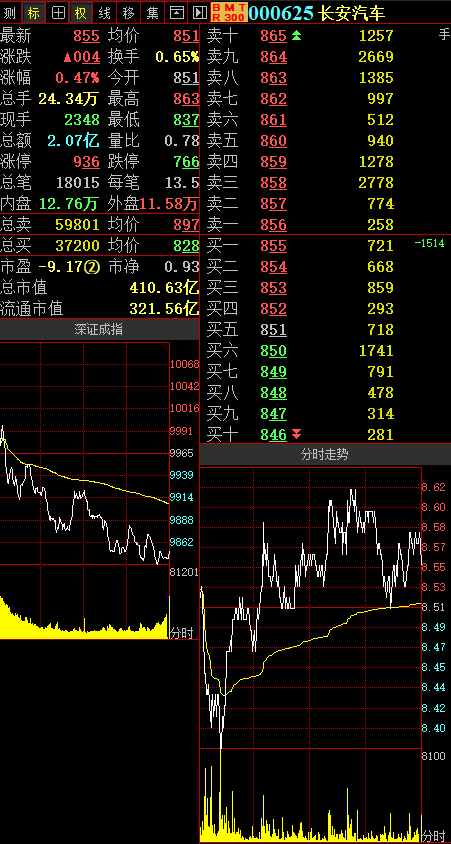
Task: Click the 买六 price 850
Action: [273, 351]
